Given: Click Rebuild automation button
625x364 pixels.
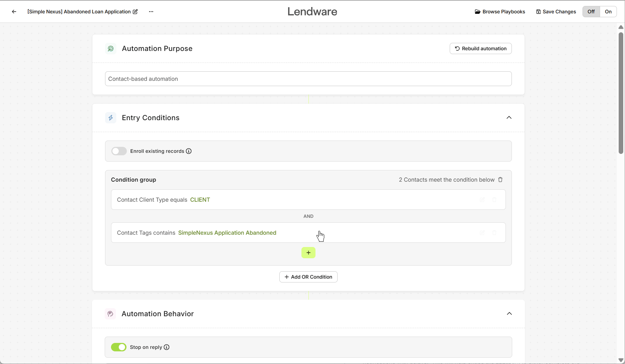Looking at the screenshot, I should pyautogui.click(x=481, y=48).
